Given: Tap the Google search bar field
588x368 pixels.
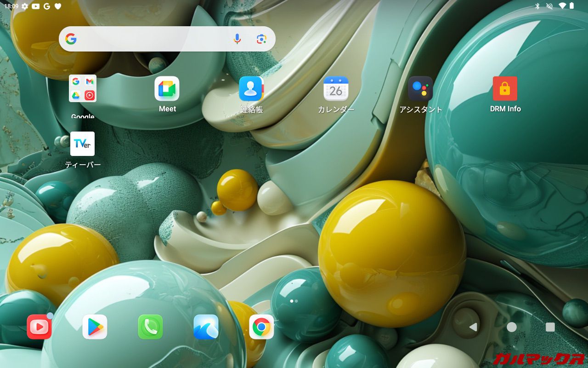Looking at the screenshot, I should 152,39.
